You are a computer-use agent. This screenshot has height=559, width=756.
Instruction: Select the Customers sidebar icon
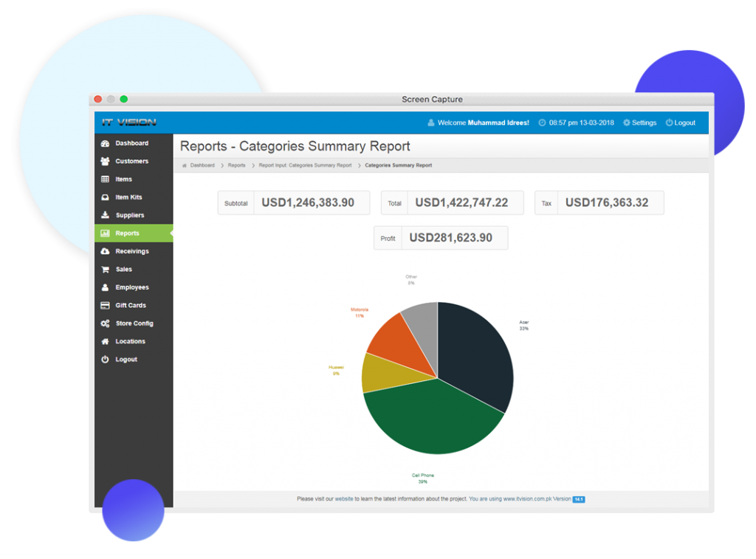coord(104,161)
